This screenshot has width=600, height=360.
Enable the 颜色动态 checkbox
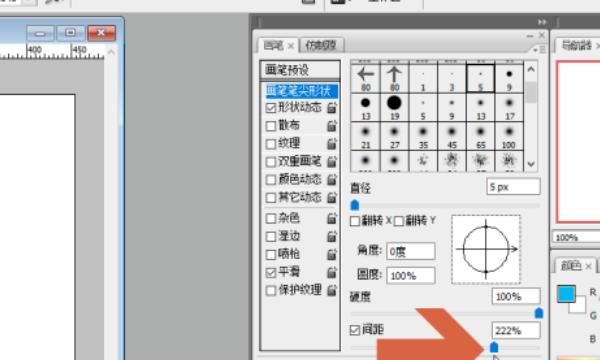[x=271, y=179]
